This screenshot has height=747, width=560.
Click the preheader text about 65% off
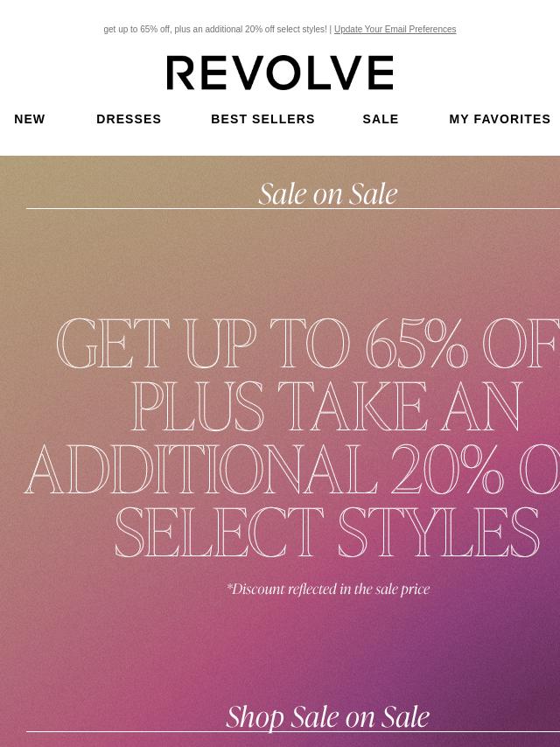coord(215,29)
